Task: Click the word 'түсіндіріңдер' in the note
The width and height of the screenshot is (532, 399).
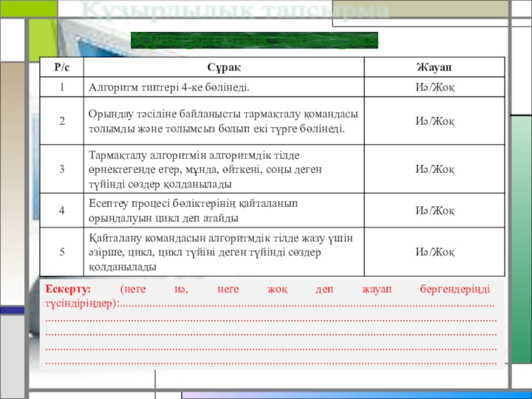Action: coord(80,303)
